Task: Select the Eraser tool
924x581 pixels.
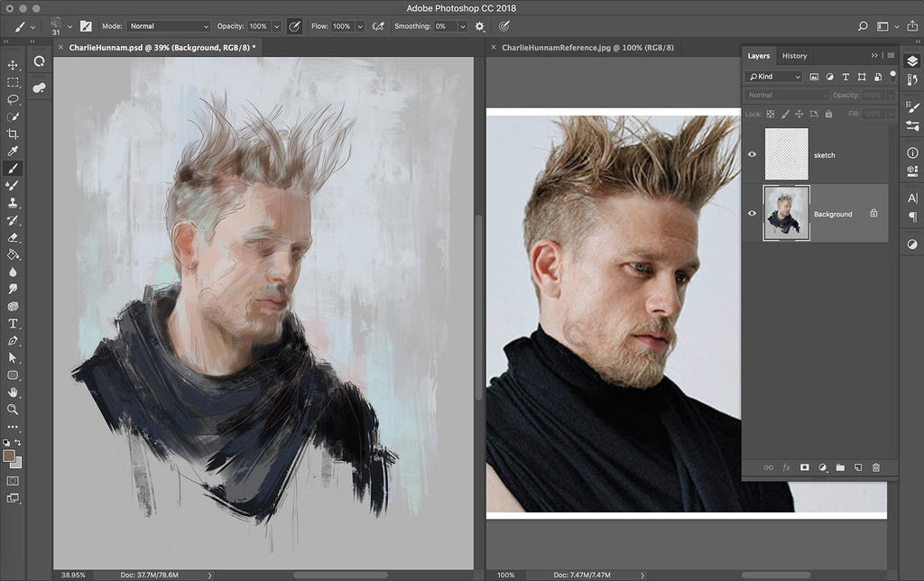Action: pos(13,237)
